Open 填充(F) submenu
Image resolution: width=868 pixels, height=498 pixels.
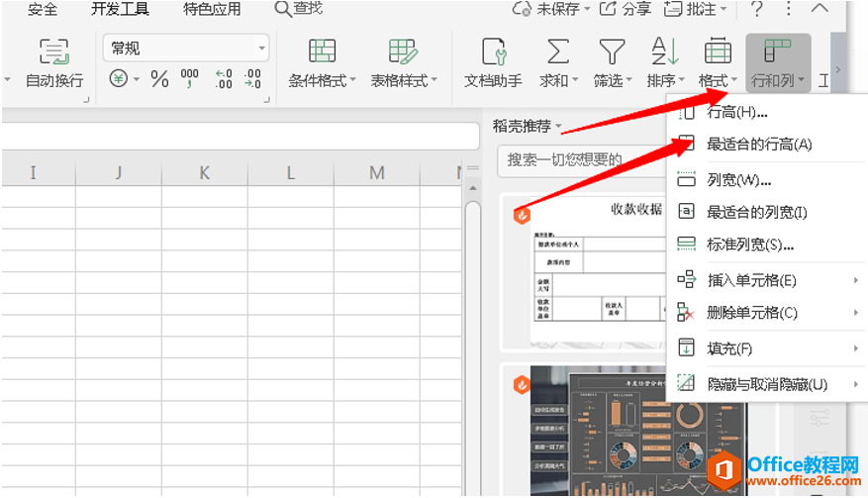click(767, 349)
